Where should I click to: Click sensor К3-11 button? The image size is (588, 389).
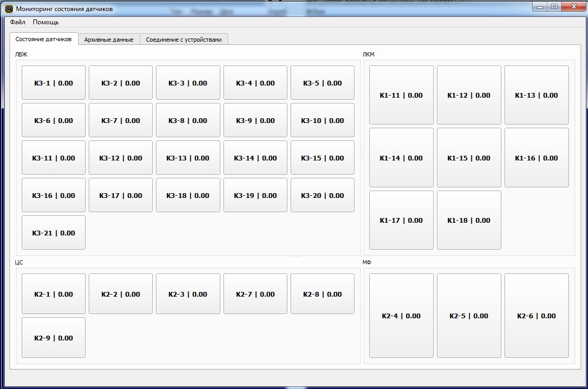54,158
